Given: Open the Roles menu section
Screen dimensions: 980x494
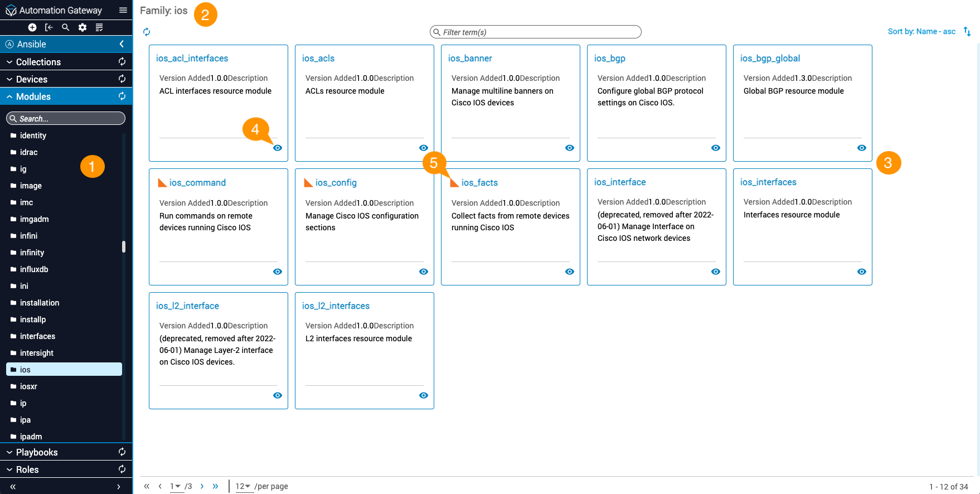Looking at the screenshot, I should point(27,469).
